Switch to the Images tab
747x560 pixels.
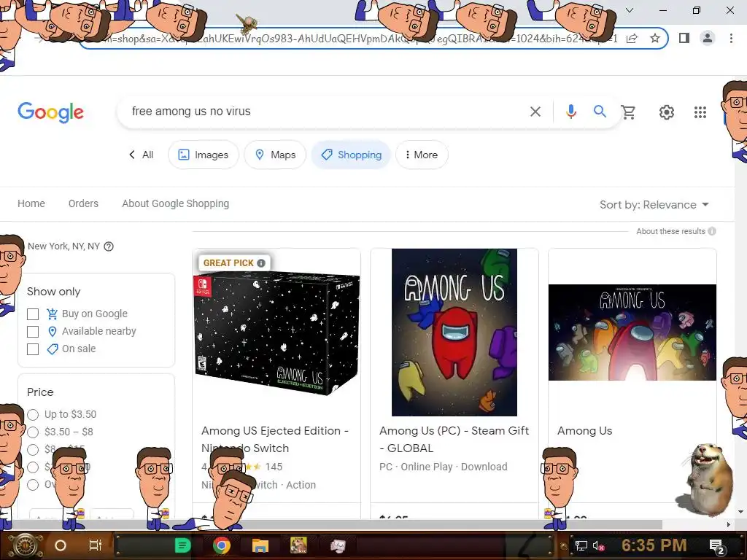204,155
